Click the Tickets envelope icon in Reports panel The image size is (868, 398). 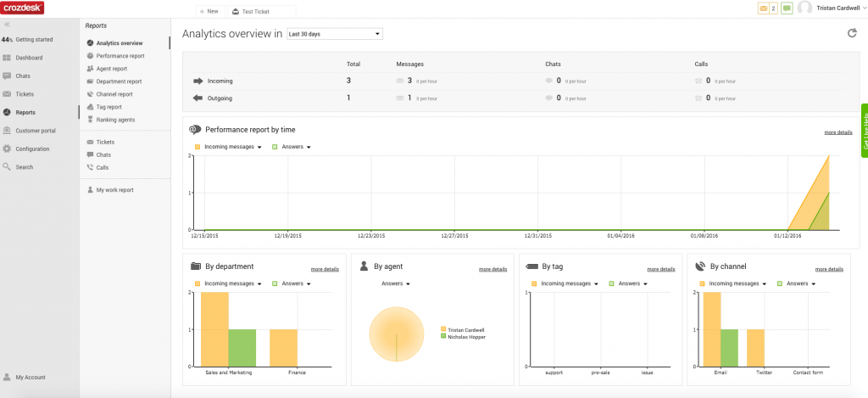(90, 142)
